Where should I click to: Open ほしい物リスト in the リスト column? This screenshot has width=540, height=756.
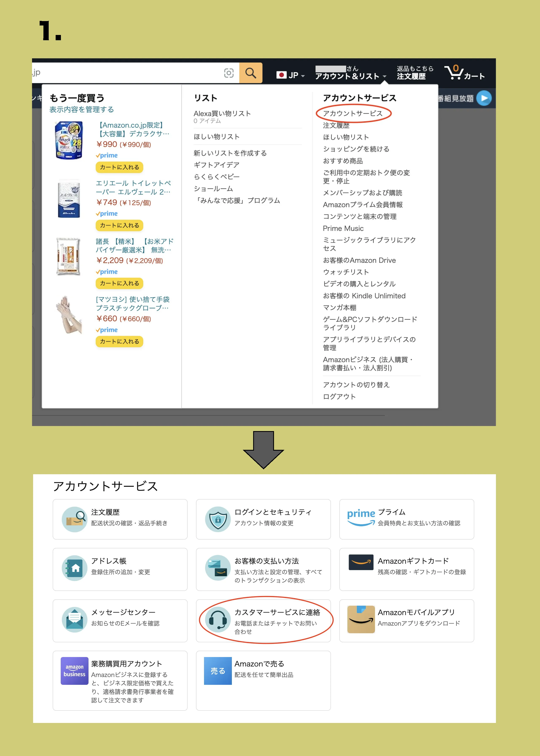216,136
